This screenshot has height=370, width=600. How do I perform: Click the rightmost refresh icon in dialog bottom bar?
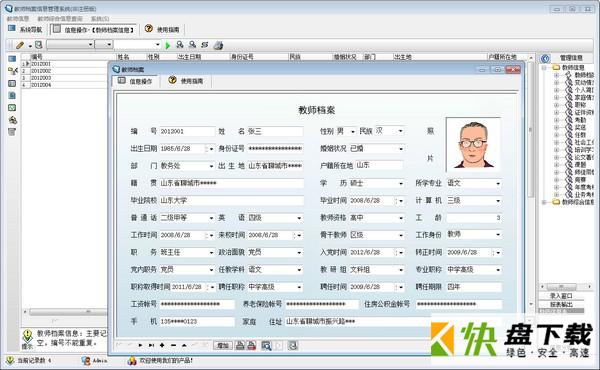pyautogui.click(x=293, y=346)
